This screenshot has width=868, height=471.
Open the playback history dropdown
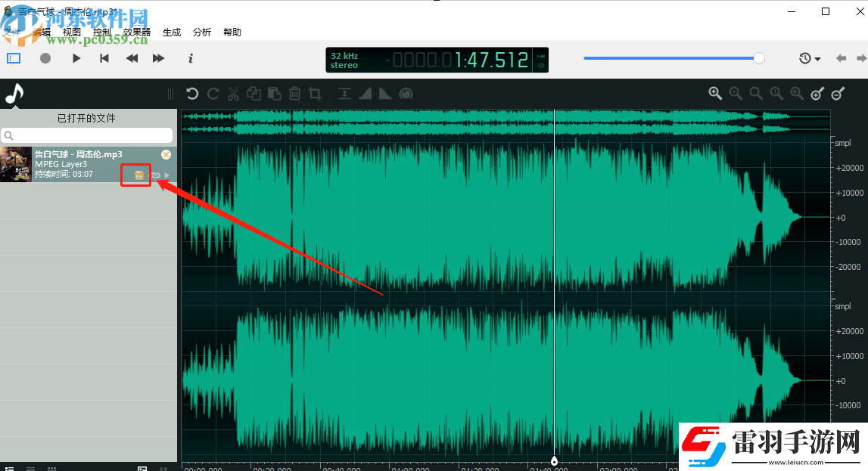point(810,57)
